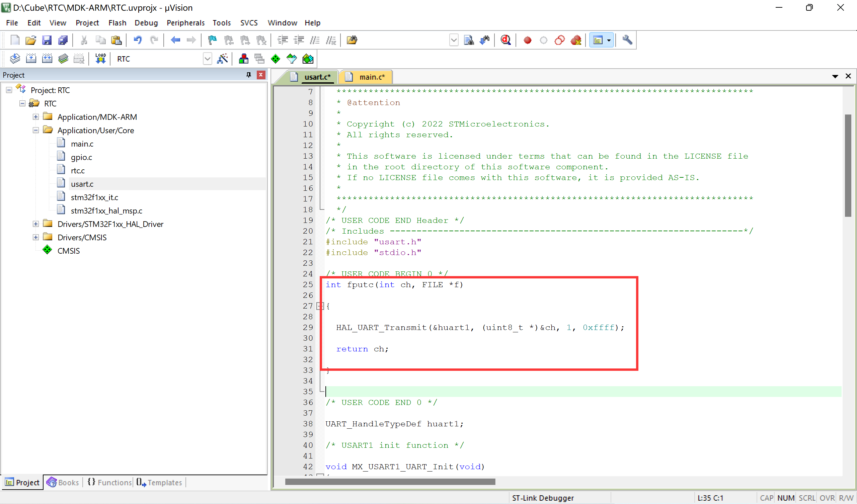Click the editor horizontal scrollbar thumb

click(x=390, y=482)
